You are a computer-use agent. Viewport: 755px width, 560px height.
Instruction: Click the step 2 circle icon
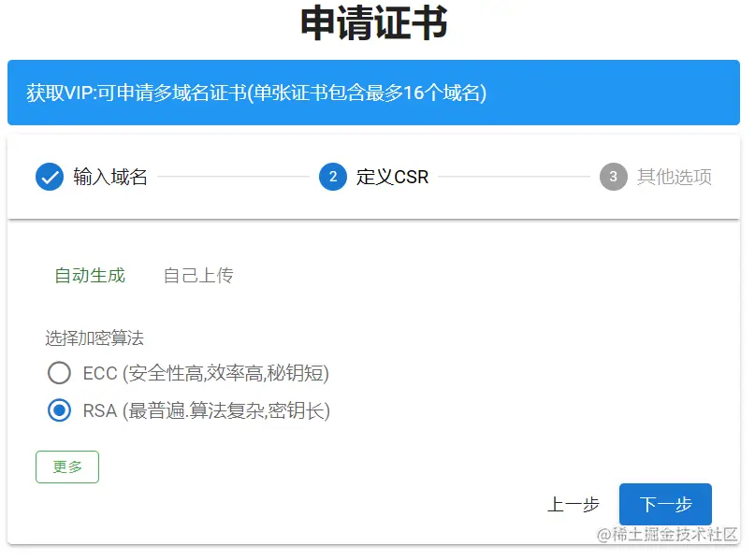(333, 177)
